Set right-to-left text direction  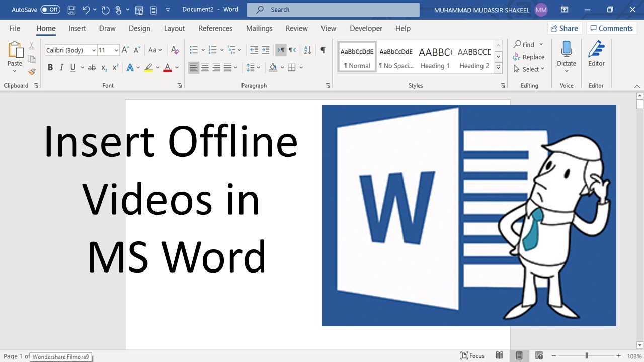pyautogui.click(x=292, y=50)
